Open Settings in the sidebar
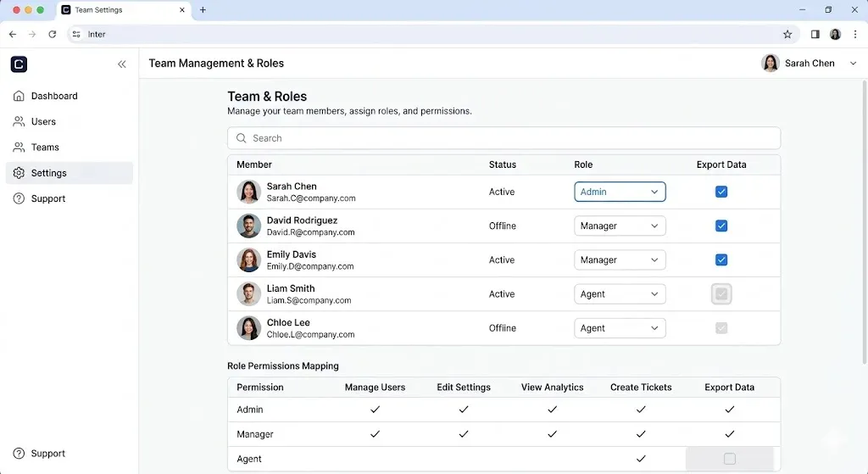This screenshot has height=474, width=868. tap(70, 173)
